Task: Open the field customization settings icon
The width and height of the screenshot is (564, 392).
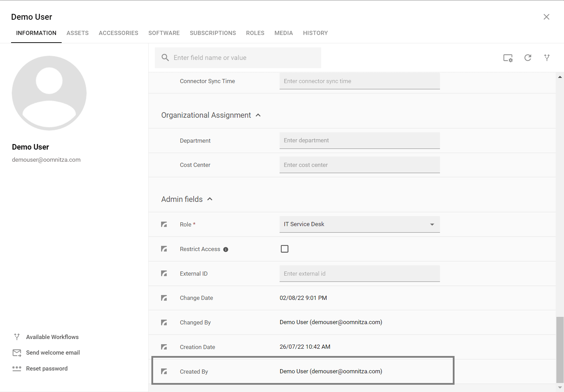Action: click(x=508, y=58)
